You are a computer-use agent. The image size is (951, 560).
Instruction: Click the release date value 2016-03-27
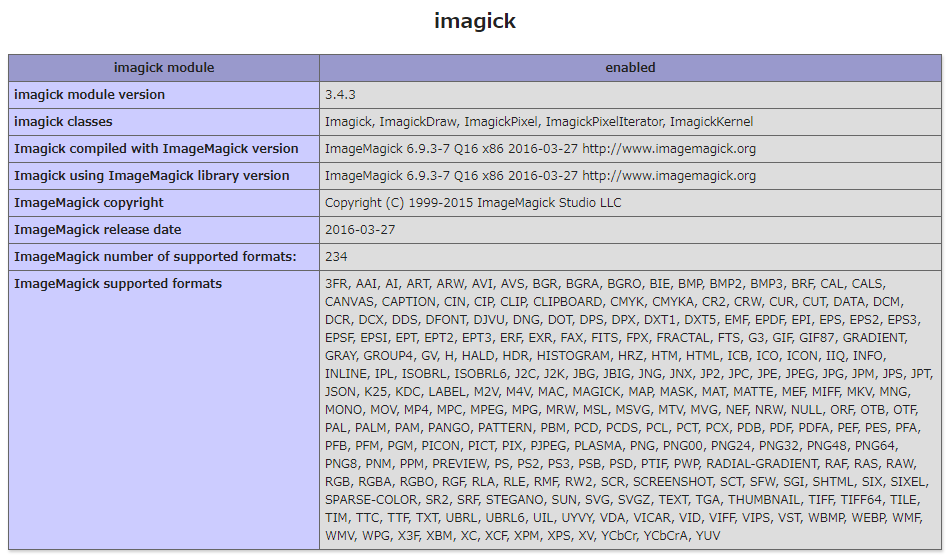[360, 230]
